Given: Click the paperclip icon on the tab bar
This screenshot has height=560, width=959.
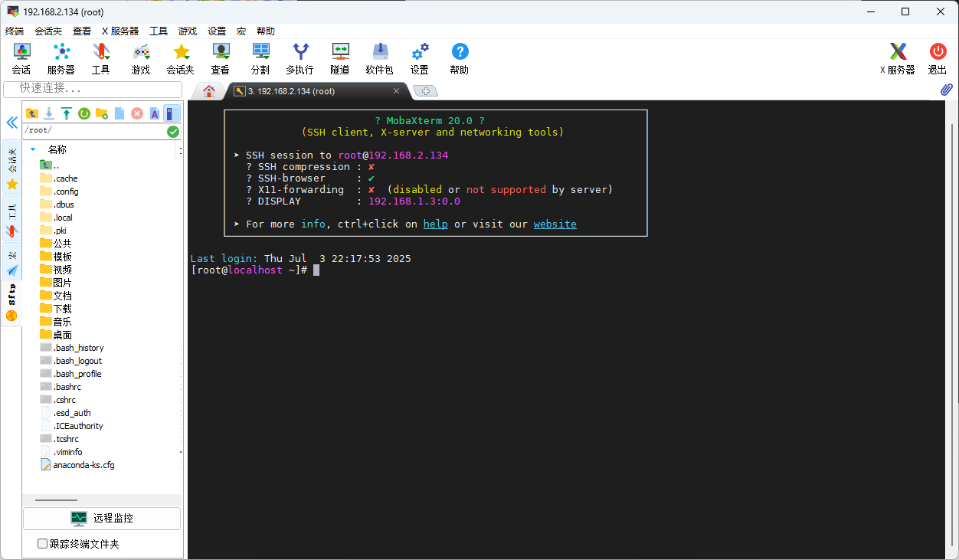Looking at the screenshot, I should (x=946, y=90).
